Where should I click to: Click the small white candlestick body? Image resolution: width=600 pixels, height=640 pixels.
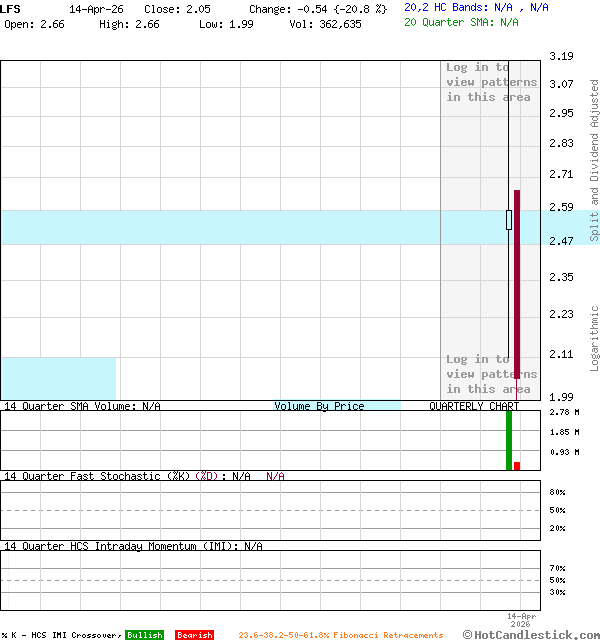pyautogui.click(x=509, y=220)
